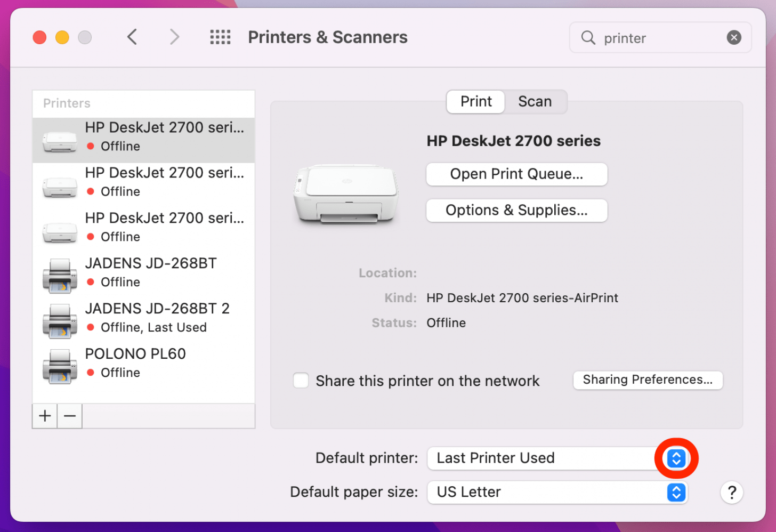Minimize the window with the yellow button
Image resolution: width=776 pixels, height=532 pixels.
pos(62,37)
